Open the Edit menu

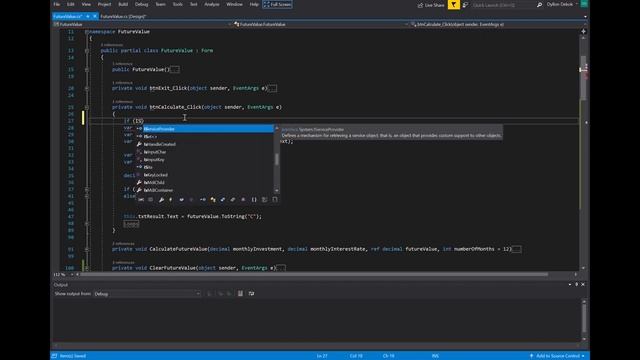click(x=71, y=4)
